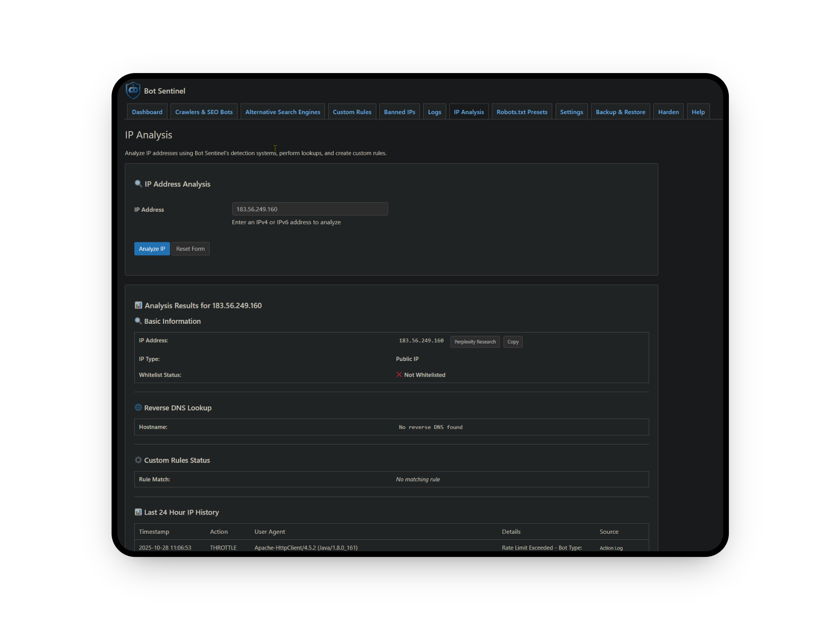Click magnifier icon beside Basic Information
840x630 pixels.
click(138, 321)
